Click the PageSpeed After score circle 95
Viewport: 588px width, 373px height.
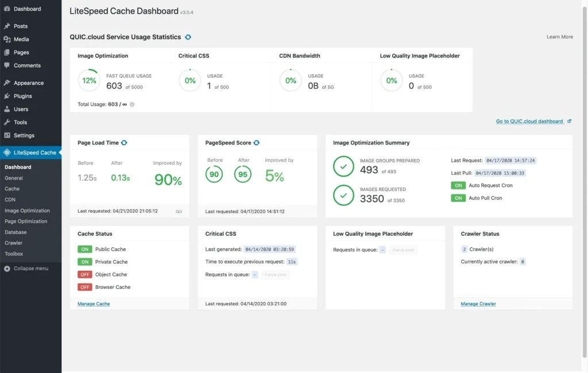243,174
